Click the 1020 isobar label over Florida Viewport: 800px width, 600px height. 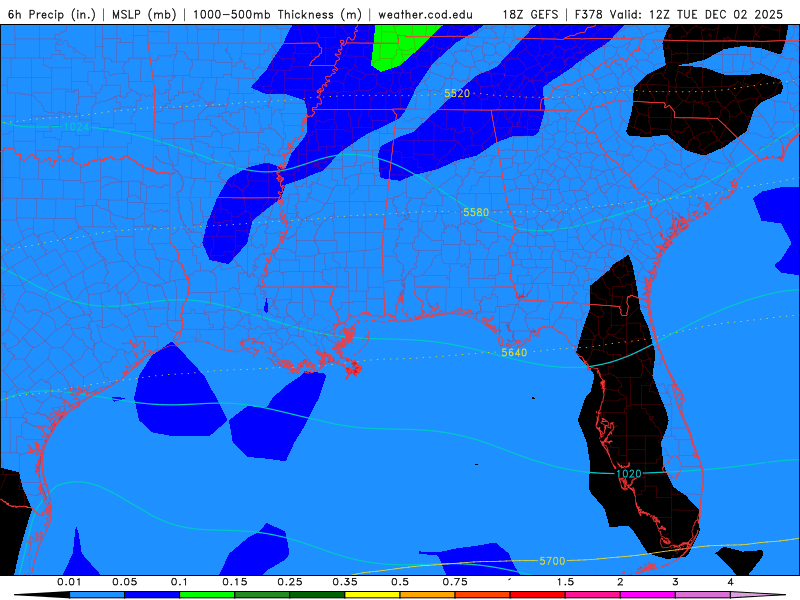pyautogui.click(x=629, y=473)
